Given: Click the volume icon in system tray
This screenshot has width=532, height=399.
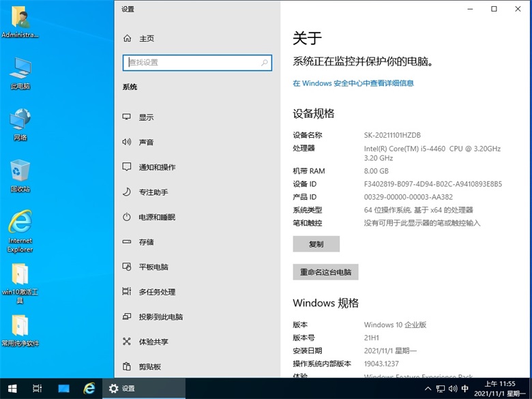Looking at the screenshot, I should (x=452, y=389).
